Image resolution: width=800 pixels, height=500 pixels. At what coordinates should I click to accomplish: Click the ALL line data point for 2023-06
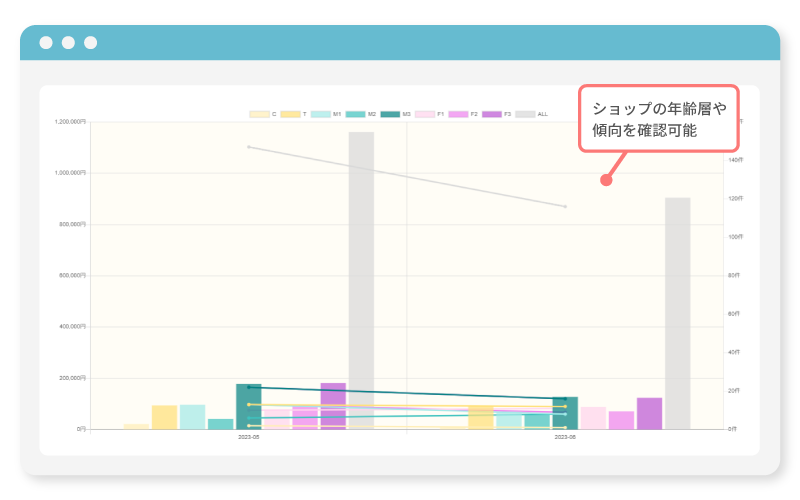click(x=565, y=207)
